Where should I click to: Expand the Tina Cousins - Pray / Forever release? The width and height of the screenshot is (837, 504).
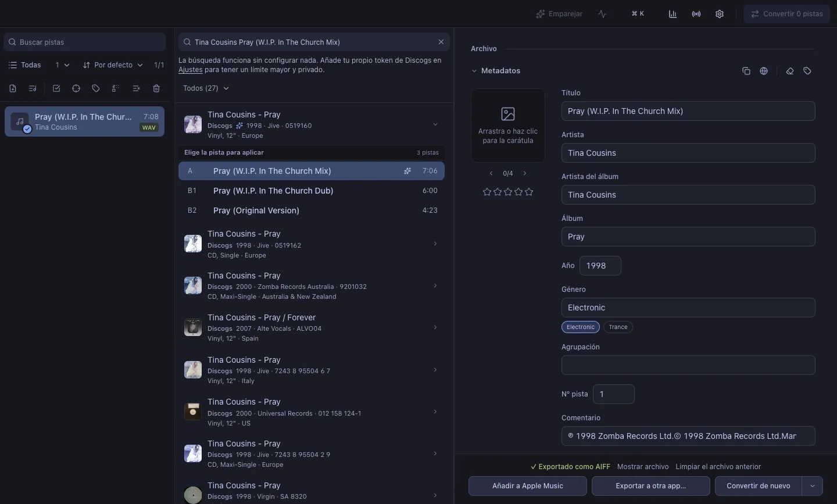(435, 327)
